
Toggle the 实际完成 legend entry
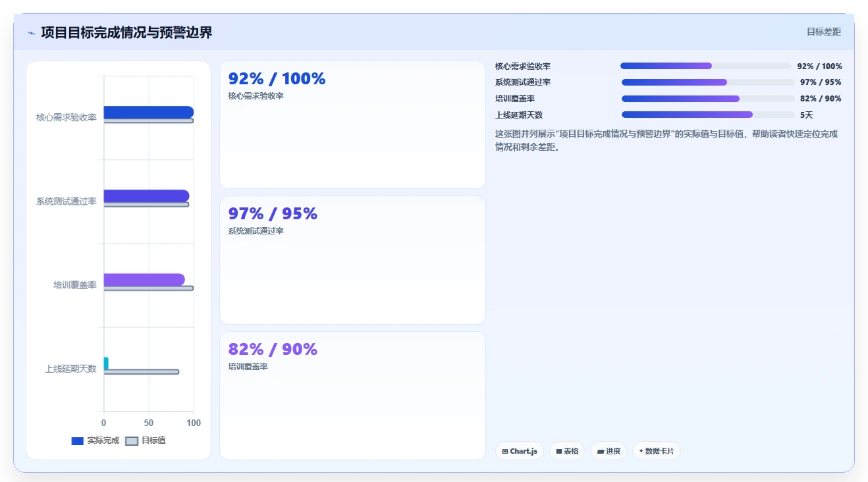click(95, 441)
